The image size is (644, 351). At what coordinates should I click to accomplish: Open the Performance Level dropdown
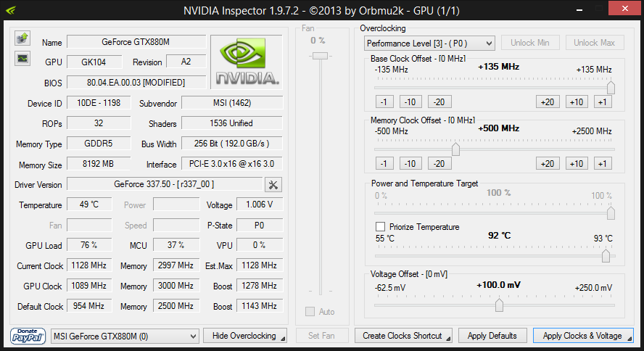pos(429,43)
